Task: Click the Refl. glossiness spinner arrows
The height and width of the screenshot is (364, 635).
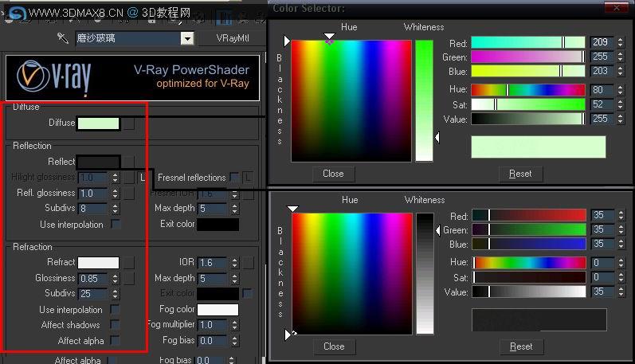Action: [115, 193]
